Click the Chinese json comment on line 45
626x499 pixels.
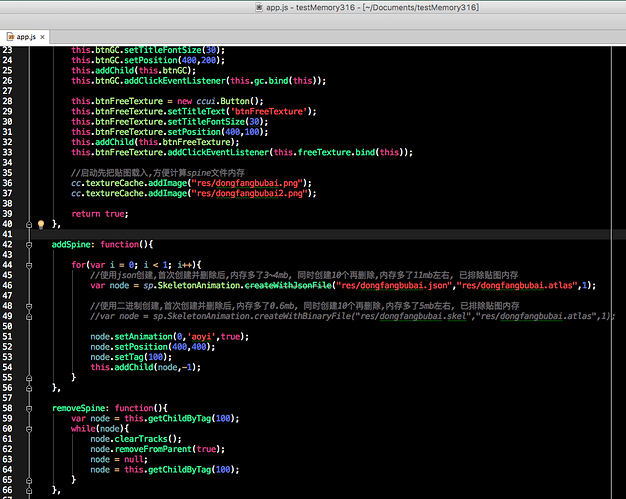[304, 275]
